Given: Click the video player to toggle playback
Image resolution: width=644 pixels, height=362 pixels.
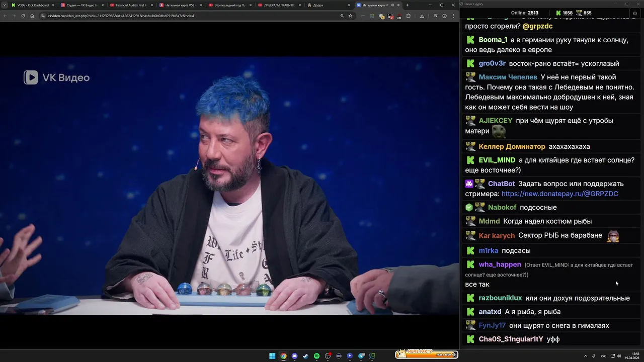Looking at the screenshot, I should [x=229, y=186].
